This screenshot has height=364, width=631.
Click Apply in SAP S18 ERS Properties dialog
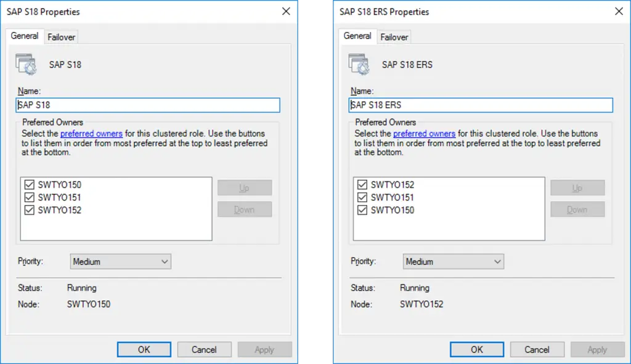click(597, 349)
